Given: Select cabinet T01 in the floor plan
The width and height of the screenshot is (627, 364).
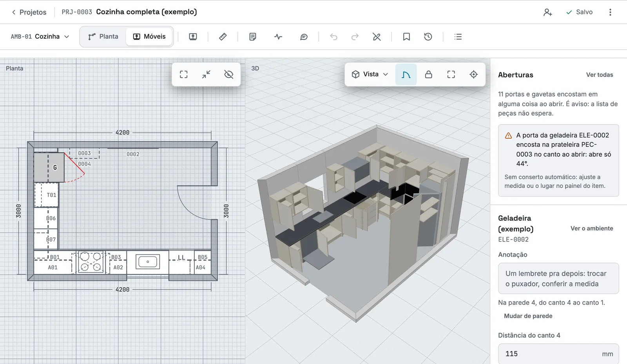Looking at the screenshot, I should click(46, 195).
